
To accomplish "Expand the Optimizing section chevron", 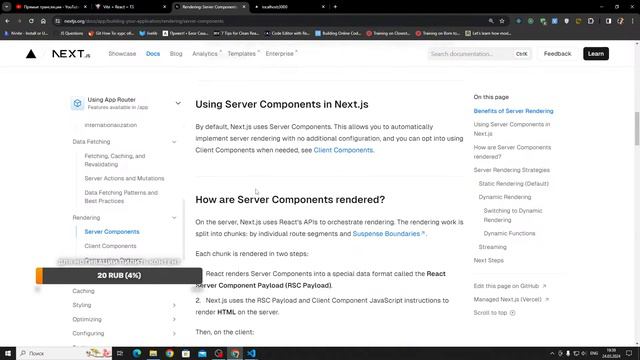I will click(174, 319).
